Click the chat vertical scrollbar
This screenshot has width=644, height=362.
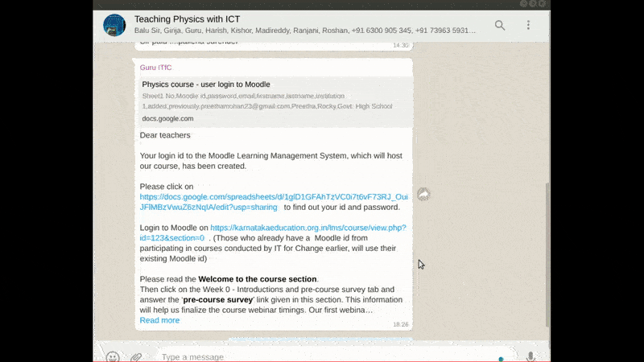coord(547,254)
